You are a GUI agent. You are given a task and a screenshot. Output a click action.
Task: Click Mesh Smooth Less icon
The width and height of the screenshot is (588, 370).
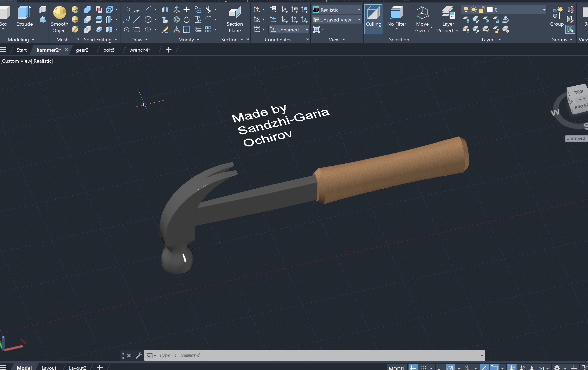pyautogui.click(x=75, y=20)
